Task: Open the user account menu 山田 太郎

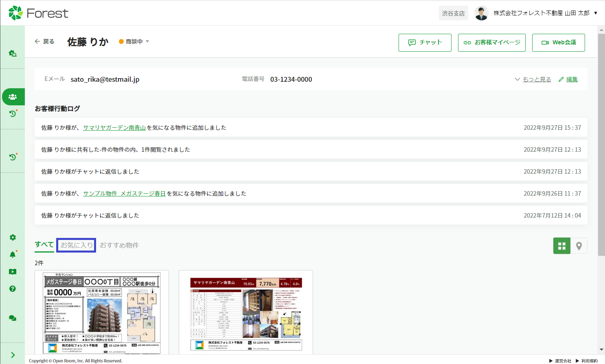Action: (x=541, y=13)
